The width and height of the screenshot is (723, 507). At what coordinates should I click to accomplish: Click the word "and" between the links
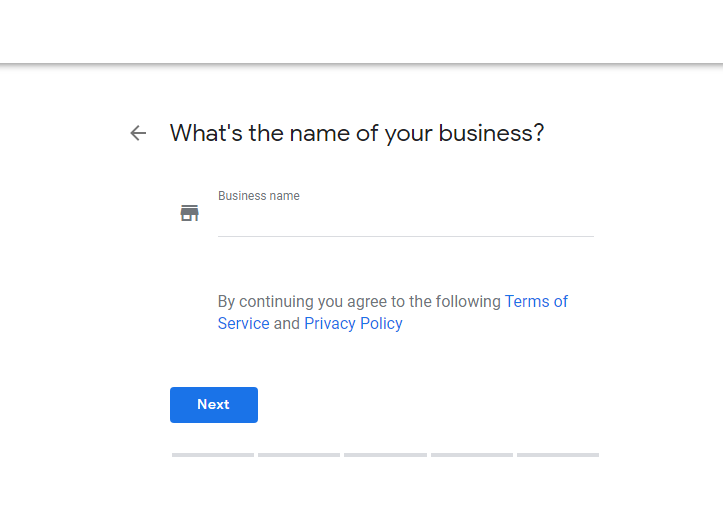pyautogui.click(x=287, y=324)
